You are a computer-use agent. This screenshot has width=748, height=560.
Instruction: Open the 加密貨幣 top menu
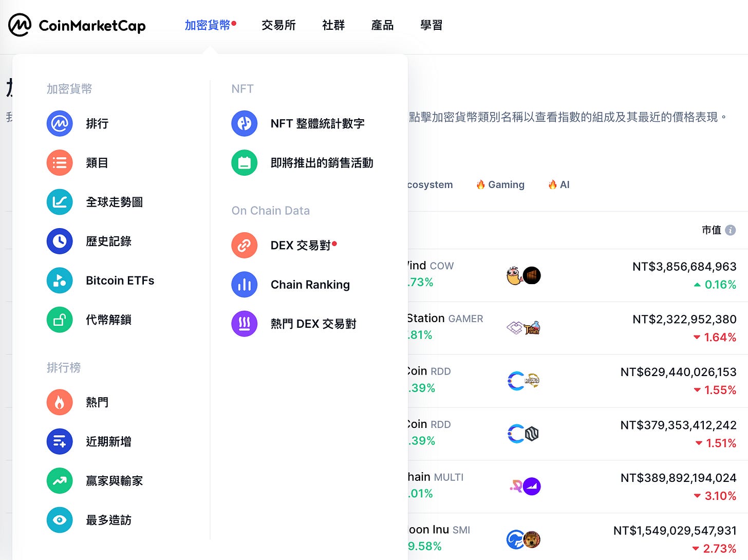tap(208, 25)
